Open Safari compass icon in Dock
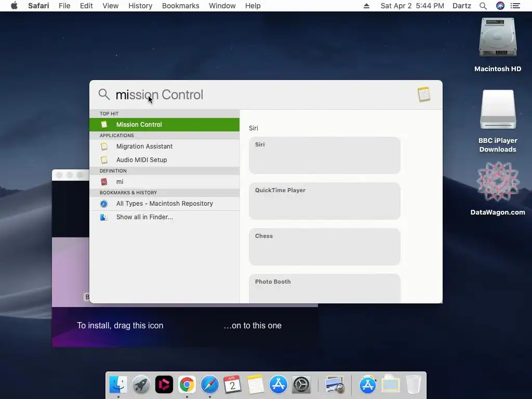532x399 pixels. coord(210,385)
